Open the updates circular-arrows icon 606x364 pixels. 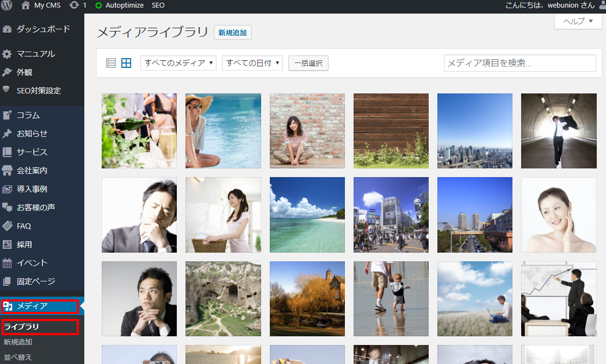(74, 5)
